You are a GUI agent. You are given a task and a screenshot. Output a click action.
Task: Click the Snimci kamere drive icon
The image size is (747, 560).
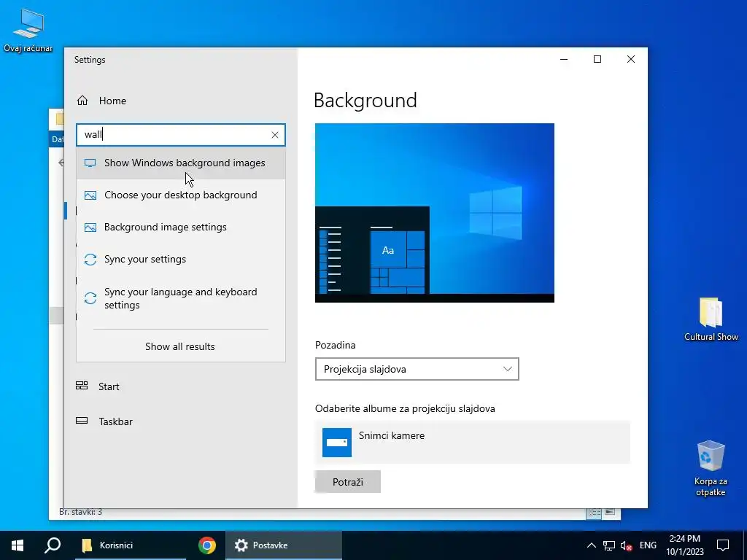pyautogui.click(x=337, y=443)
